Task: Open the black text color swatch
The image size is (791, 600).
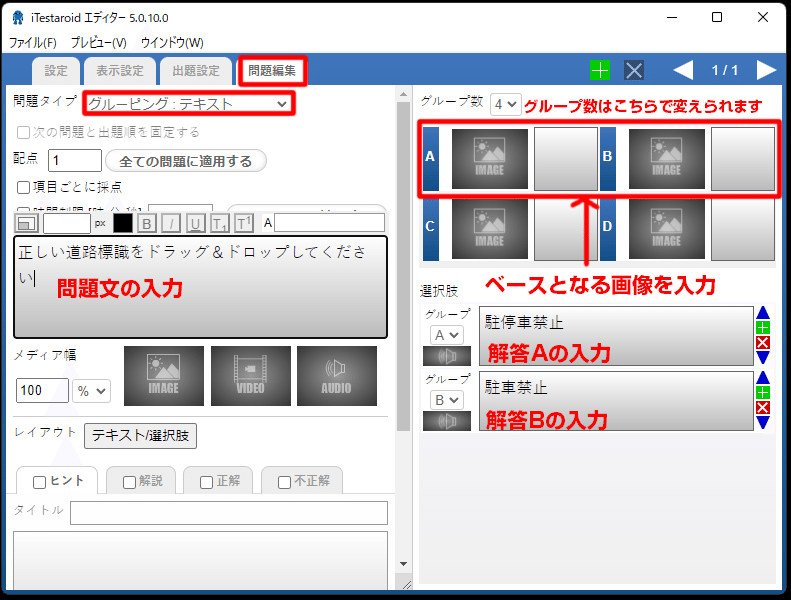Action: pos(123,223)
